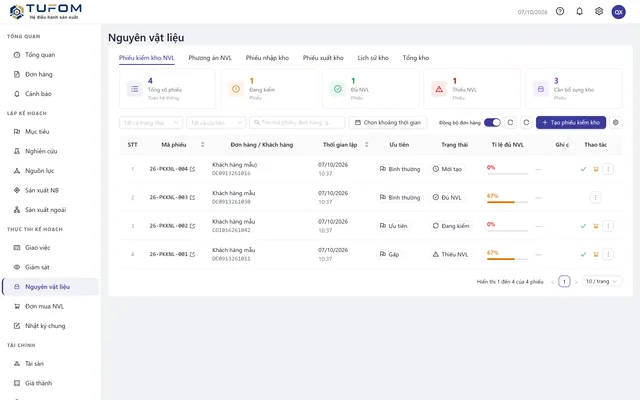Click the Tạo phiếu kiểm kho button

coord(571,122)
